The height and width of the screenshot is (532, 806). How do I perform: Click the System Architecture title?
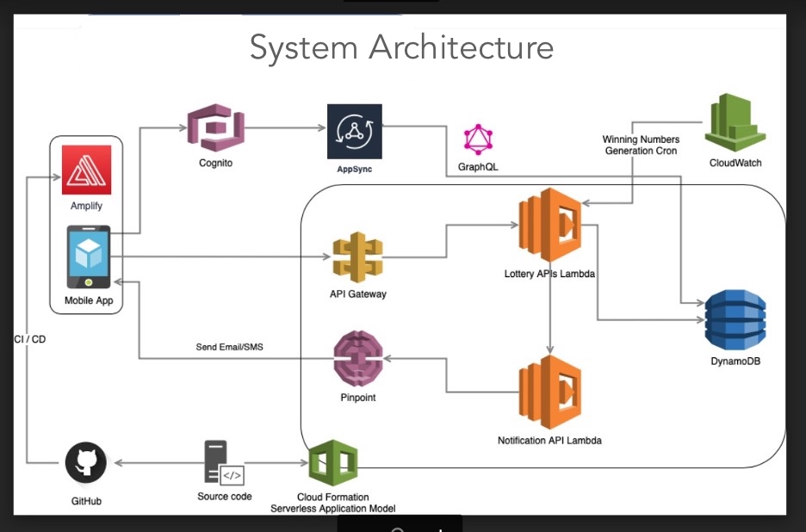click(x=401, y=47)
